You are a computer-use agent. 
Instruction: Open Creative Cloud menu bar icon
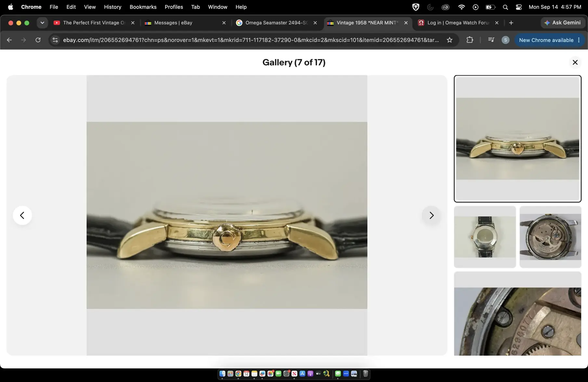click(x=445, y=7)
